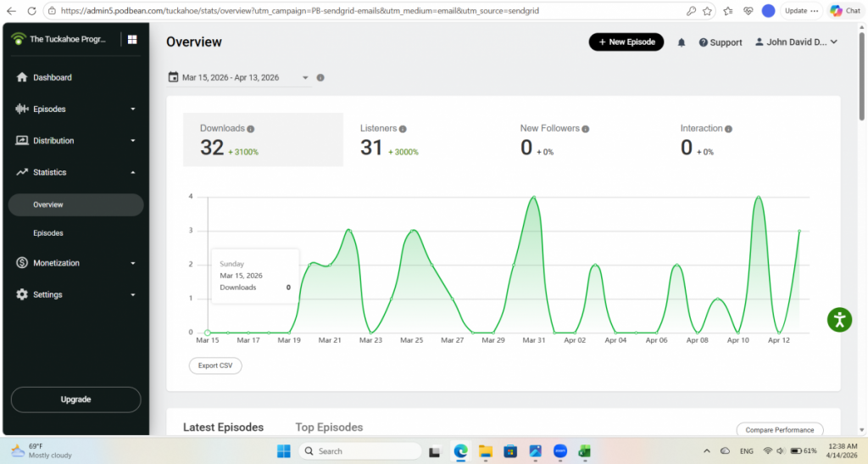Export chart data with Export CSV
The image size is (868, 464).
[215, 366]
